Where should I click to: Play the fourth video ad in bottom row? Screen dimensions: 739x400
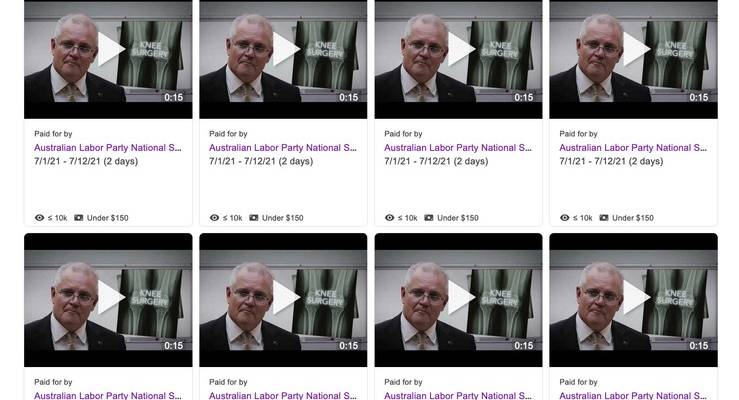click(637, 297)
